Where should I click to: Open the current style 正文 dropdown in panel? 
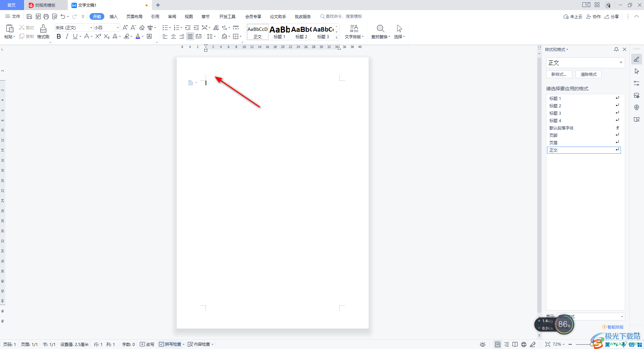pyautogui.click(x=621, y=62)
